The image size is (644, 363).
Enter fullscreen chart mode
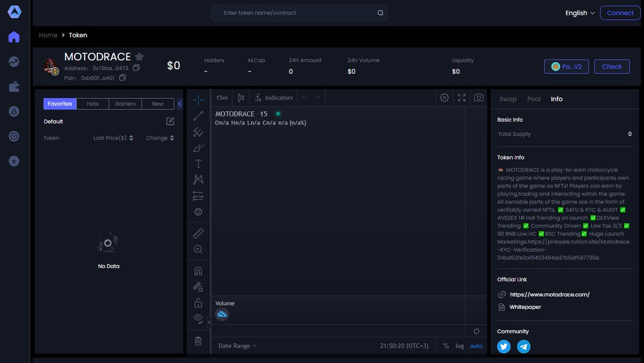pos(462,98)
